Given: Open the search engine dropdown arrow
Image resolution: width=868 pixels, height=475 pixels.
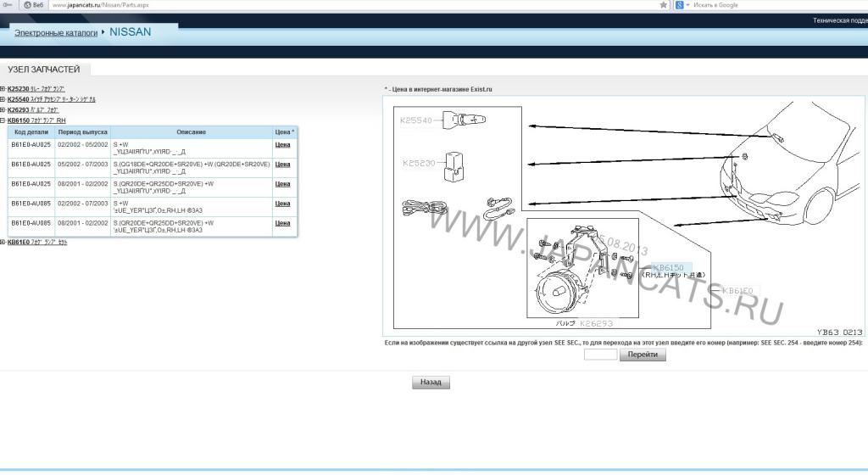Looking at the screenshot, I should click(687, 5).
